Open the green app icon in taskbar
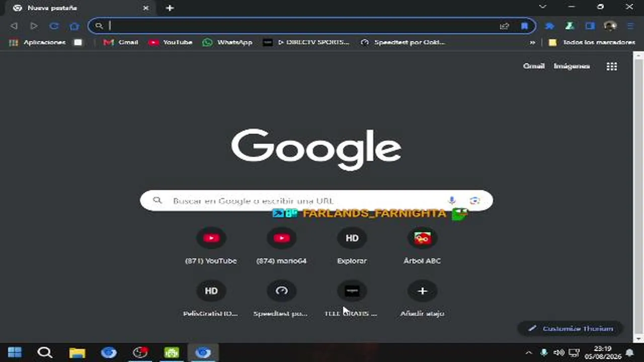Viewport: 644px width, 362px height. pyautogui.click(x=172, y=352)
